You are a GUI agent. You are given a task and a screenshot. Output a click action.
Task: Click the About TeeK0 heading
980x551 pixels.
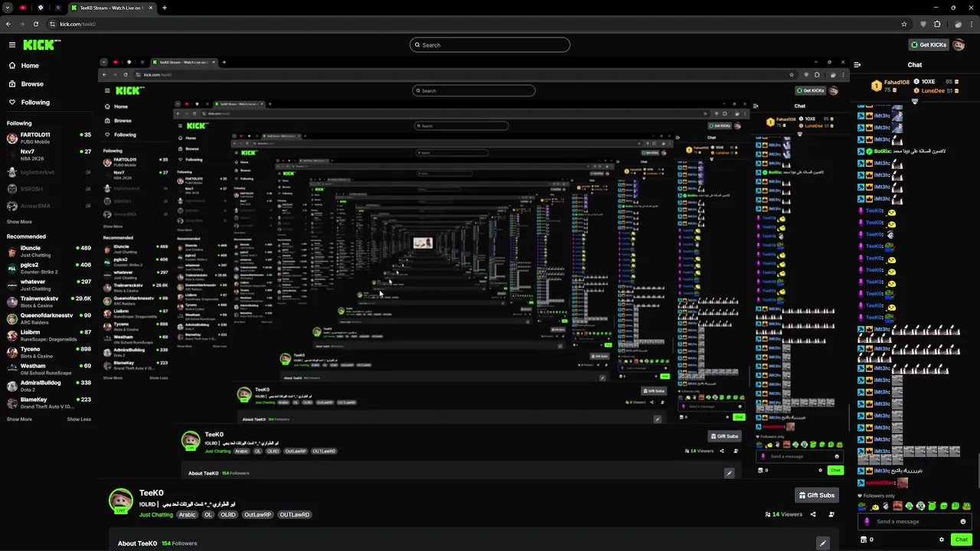[x=137, y=543]
